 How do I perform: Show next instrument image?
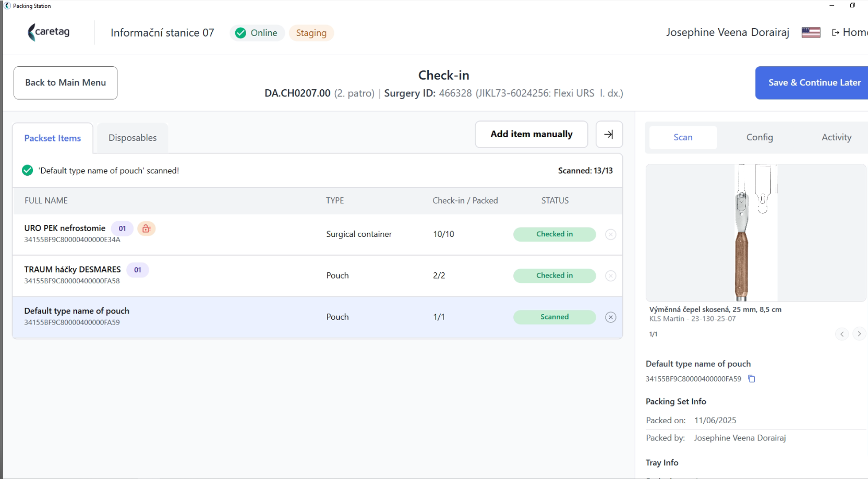[859, 334]
